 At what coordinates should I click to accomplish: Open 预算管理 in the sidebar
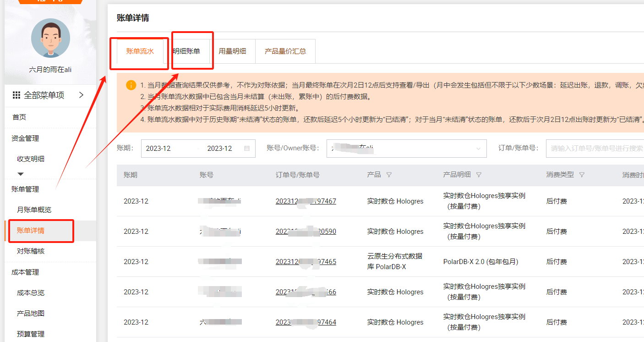[31, 334]
